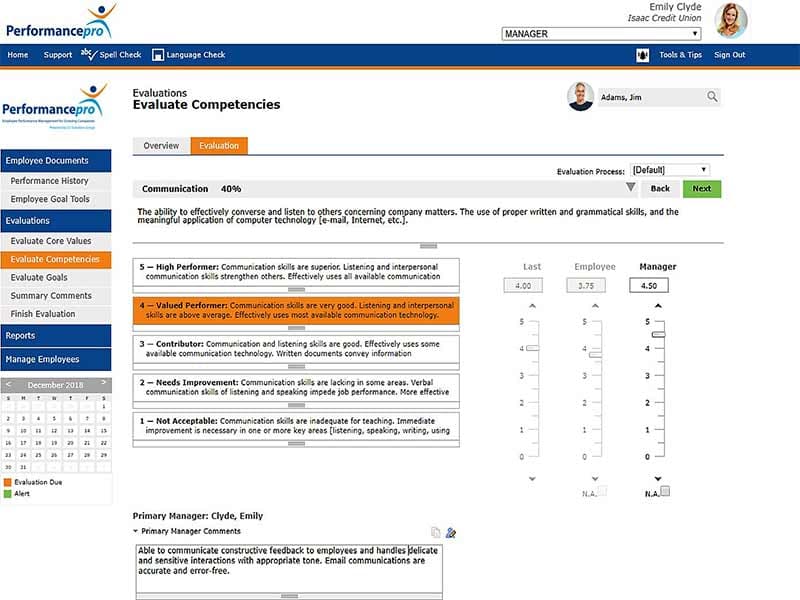
Task: Click the green Next button
Action: 702,188
